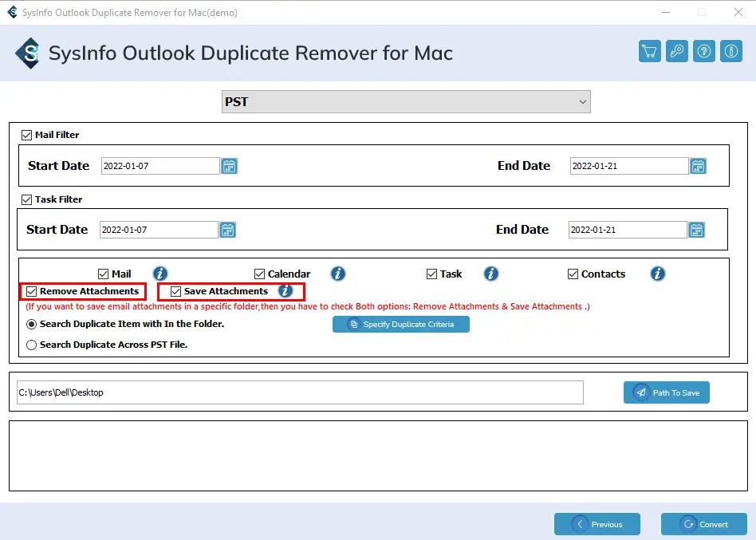Open Task Filter start date calendar picker
Screen dimensions: 756x540
point(227,230)
